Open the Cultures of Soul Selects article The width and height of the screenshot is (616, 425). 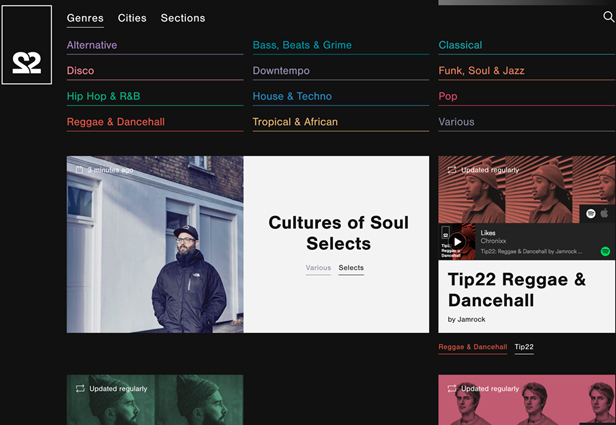click(338, 233)
